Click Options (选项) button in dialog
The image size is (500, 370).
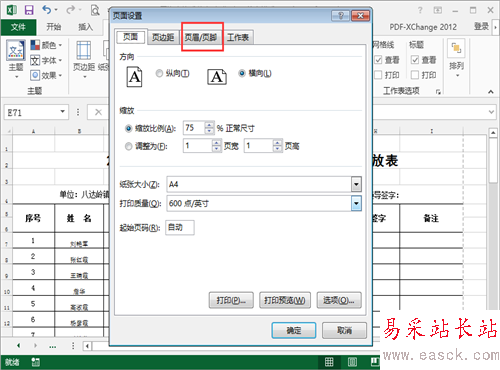[x=339, y=300]
